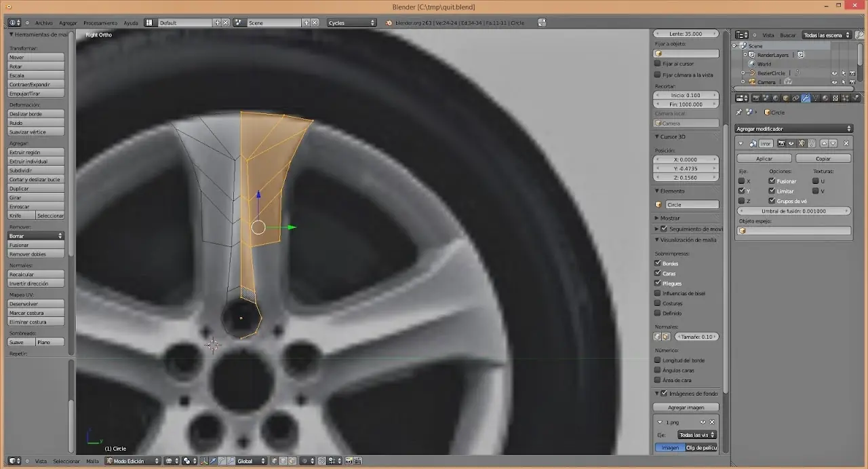868x469 pixels.
Task: Collapse Cursor 3D panel
Action: [656, 136]
